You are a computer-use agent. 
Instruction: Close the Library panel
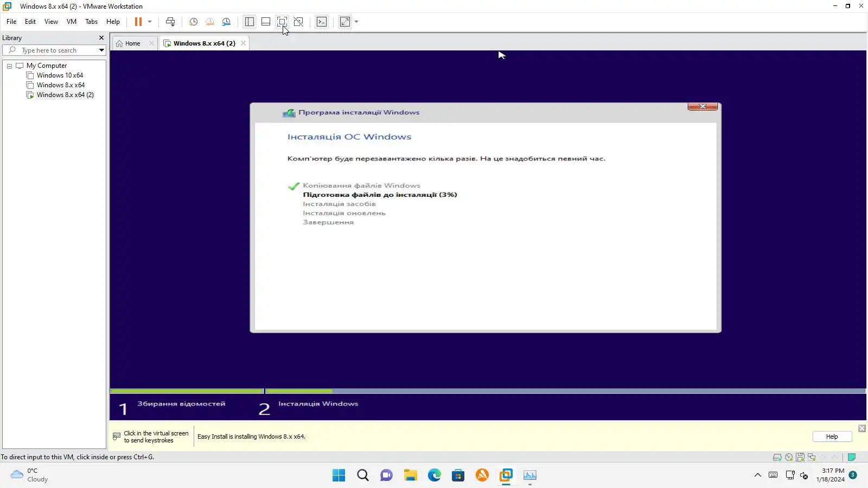[101, 38]
